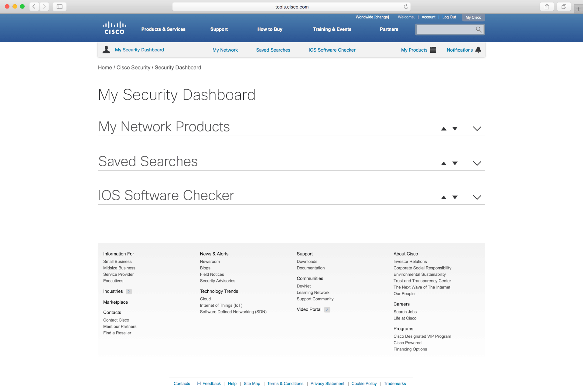Image resolution: width=583 pixels, height=392 pixels.
Task: Click the Cisco logo
Action: [114, 28]
